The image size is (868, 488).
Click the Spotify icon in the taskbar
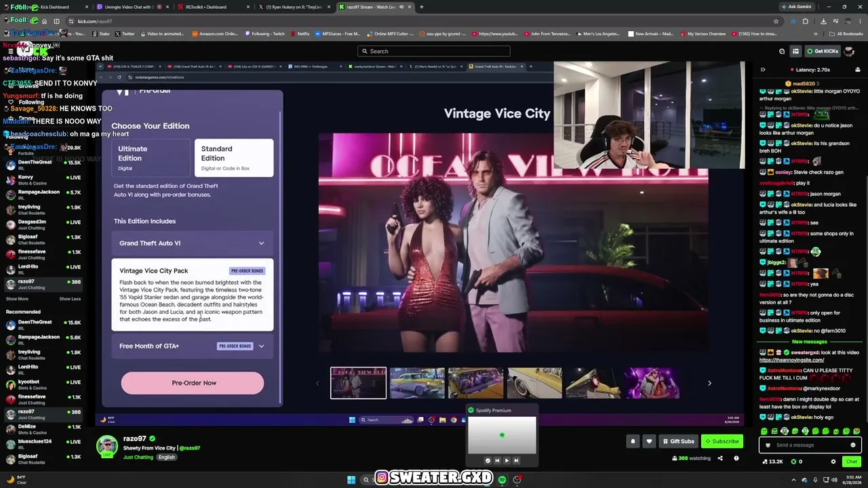click(x=502, y=480)
